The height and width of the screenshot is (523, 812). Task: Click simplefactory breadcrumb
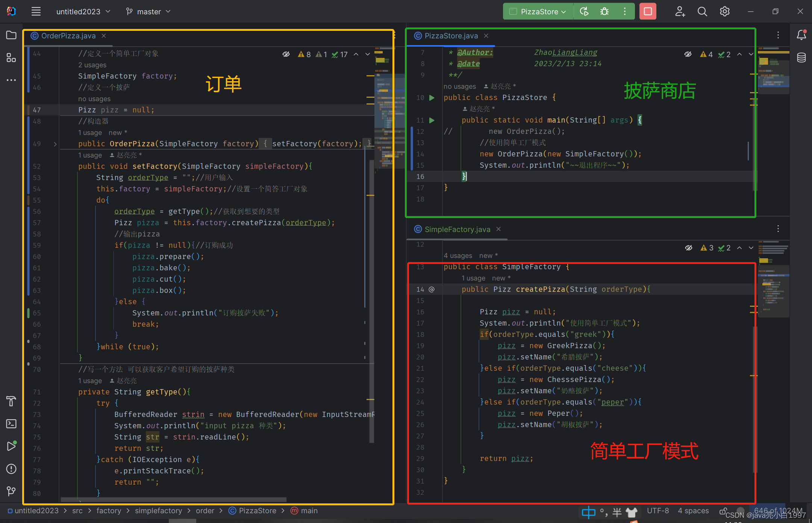[158, 511]
